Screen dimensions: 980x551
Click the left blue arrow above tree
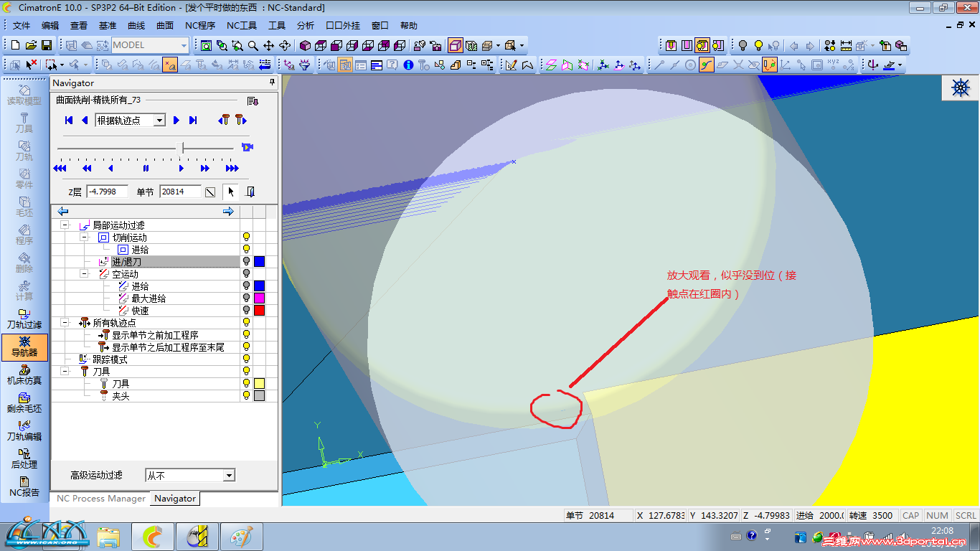[x=63, y=211]
